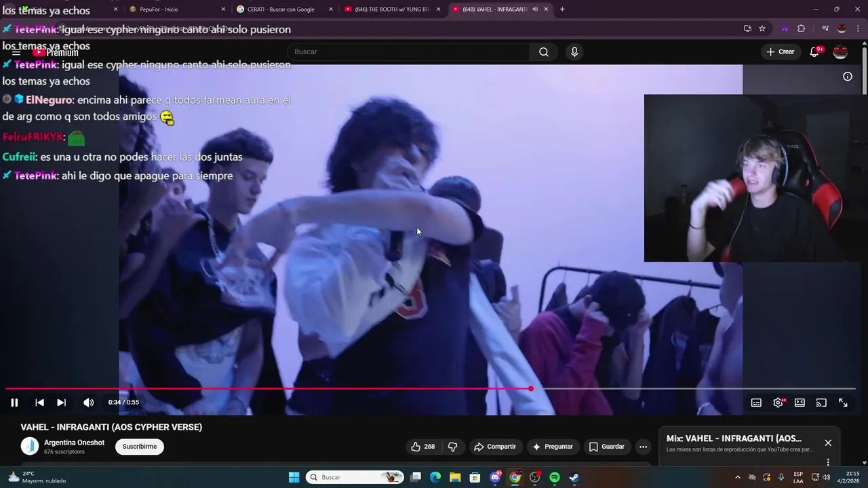Screen dimensions: 868x488
Task: Open the install/cast icon in address bar
Action: (747, 28)
